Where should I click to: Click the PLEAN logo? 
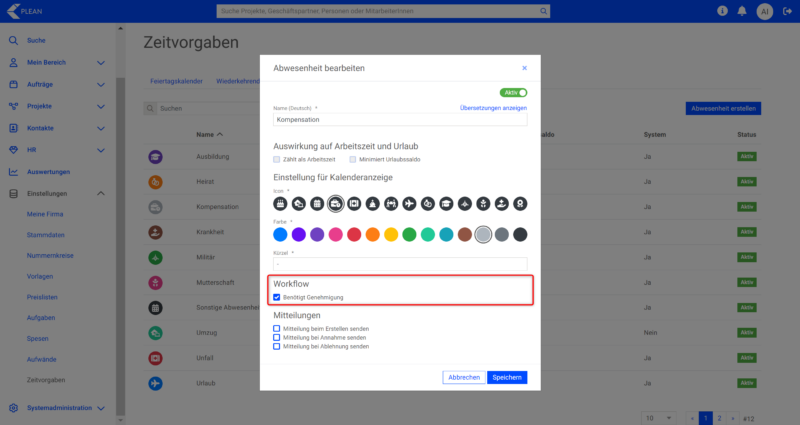tap(24, 11)
